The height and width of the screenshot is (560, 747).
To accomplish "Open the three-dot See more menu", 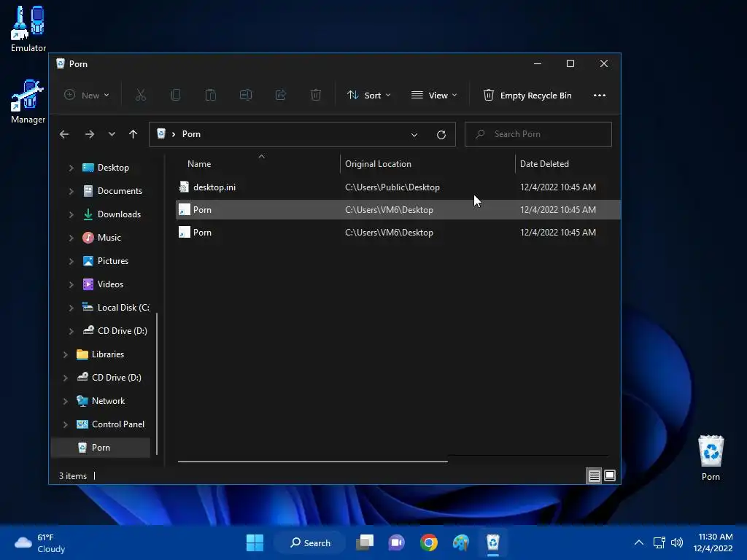I will point(600,96).
